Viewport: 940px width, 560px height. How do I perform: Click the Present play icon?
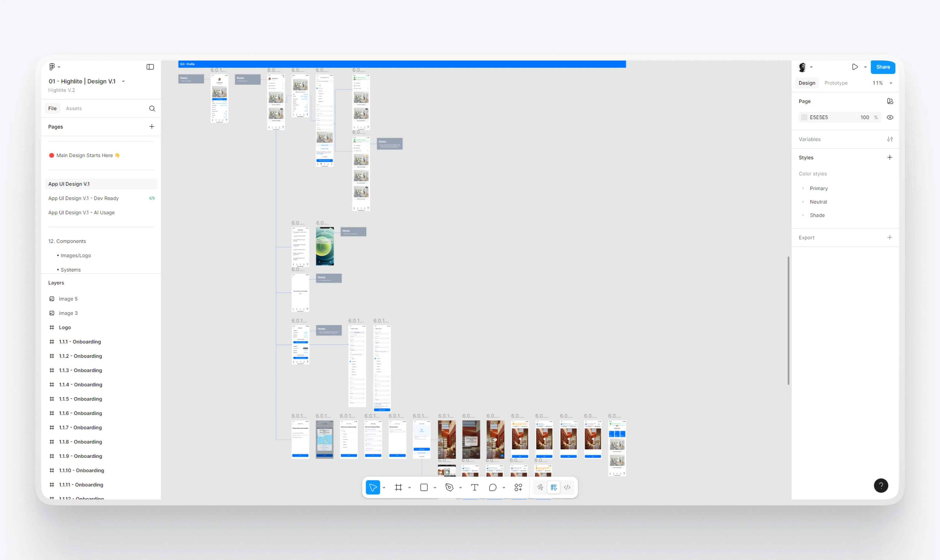pos(855,67)
